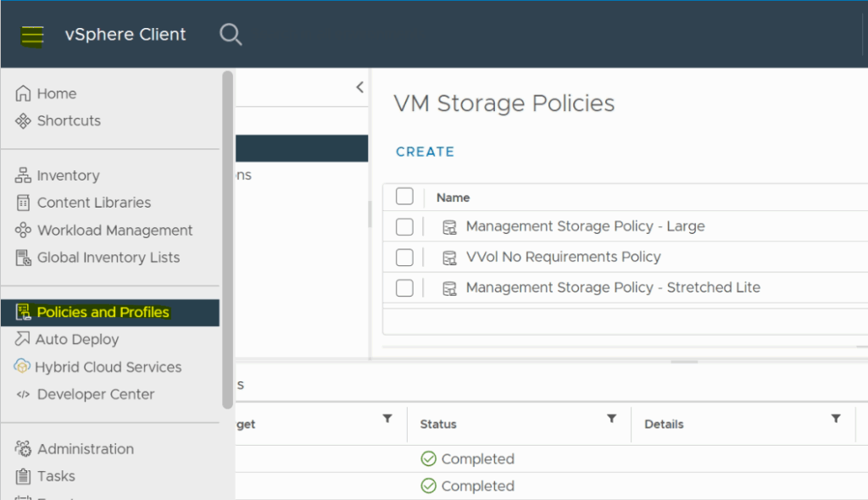Open Hybrid Cloud Services menu item
868x500 pixels.
(x=108, y=367)
